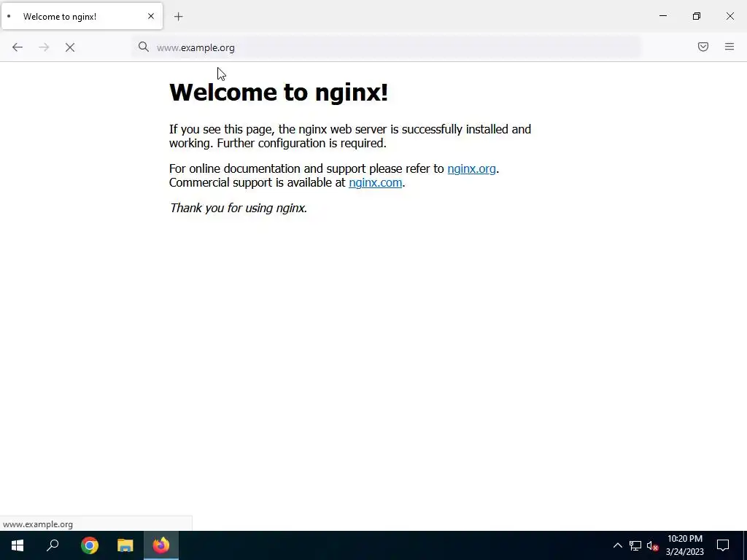Restore down the Firefox window
The height and width of the screenshot is (560, 747).
tap(697, 16)
